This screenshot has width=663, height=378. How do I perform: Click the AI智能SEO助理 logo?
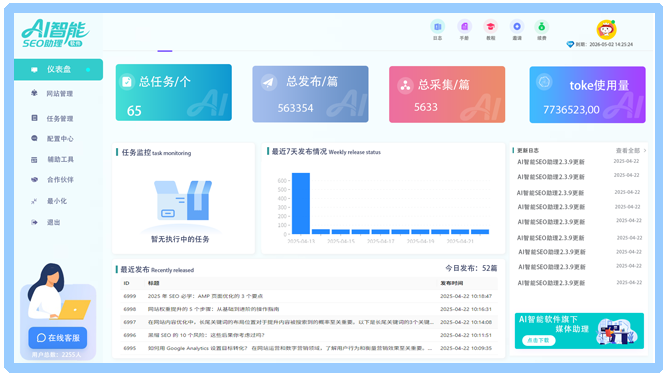pos(55,33)
